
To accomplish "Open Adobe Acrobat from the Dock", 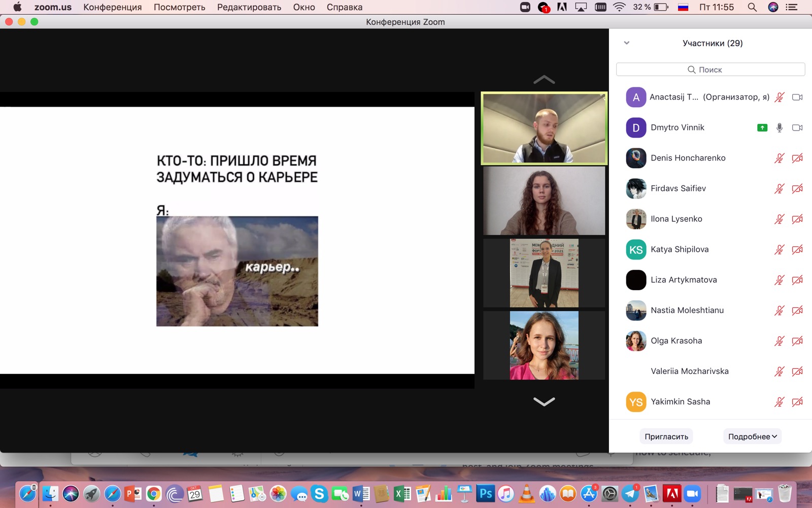I will click(672, 493).
